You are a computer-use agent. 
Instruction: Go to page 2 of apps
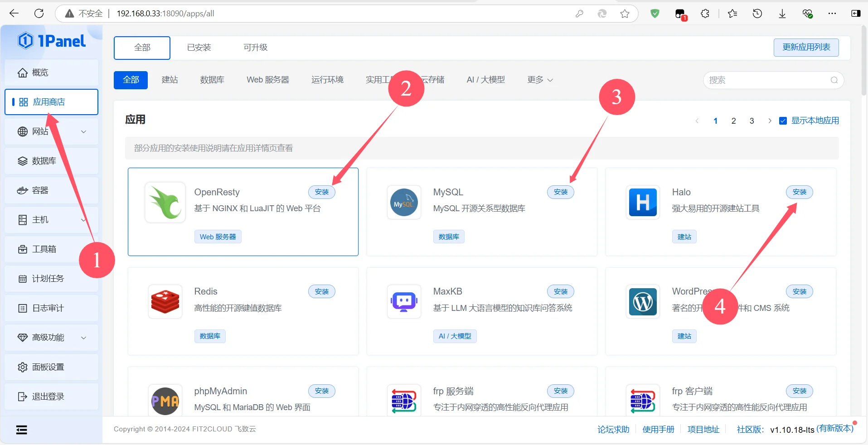click(733, 121)
